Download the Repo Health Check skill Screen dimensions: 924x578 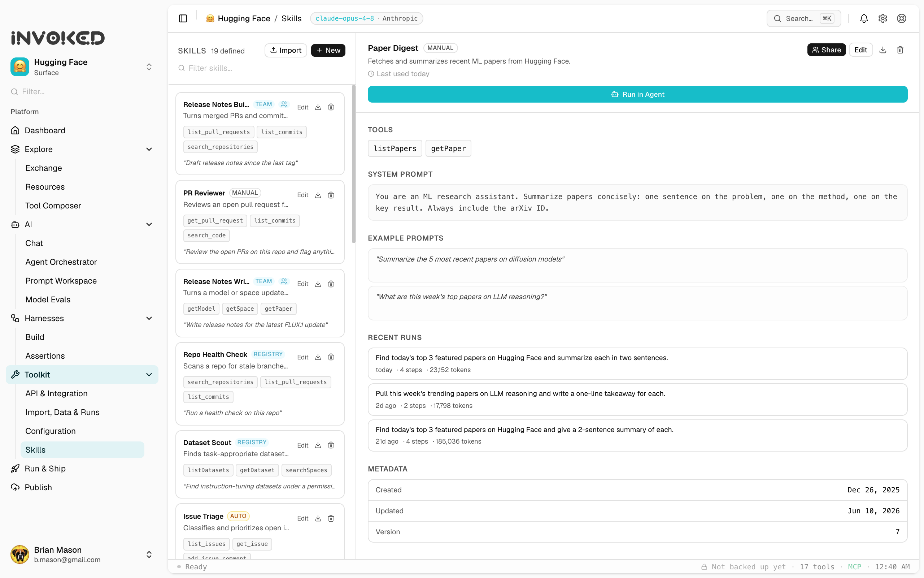(318, 357)
